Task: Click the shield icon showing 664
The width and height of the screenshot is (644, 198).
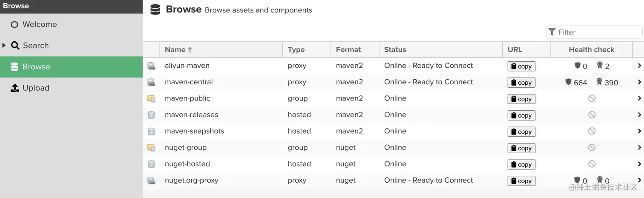Action: pos(568,82)
